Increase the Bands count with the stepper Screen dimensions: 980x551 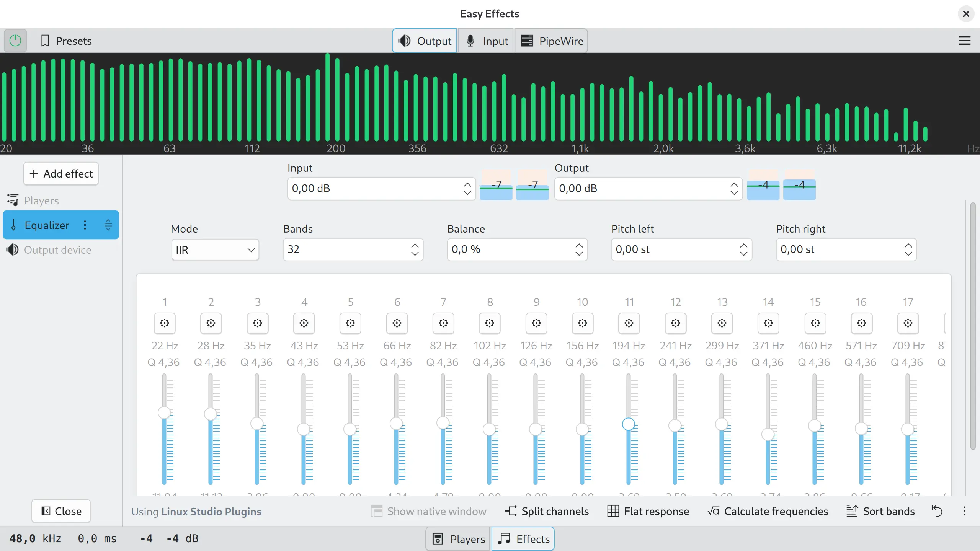415,245
